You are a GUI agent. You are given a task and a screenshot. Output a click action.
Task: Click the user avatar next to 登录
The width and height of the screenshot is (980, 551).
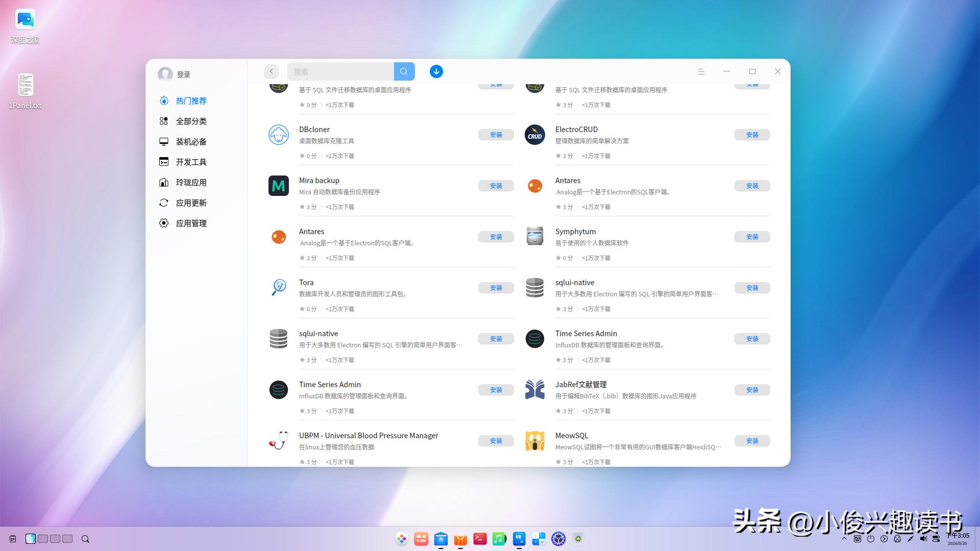165,74
